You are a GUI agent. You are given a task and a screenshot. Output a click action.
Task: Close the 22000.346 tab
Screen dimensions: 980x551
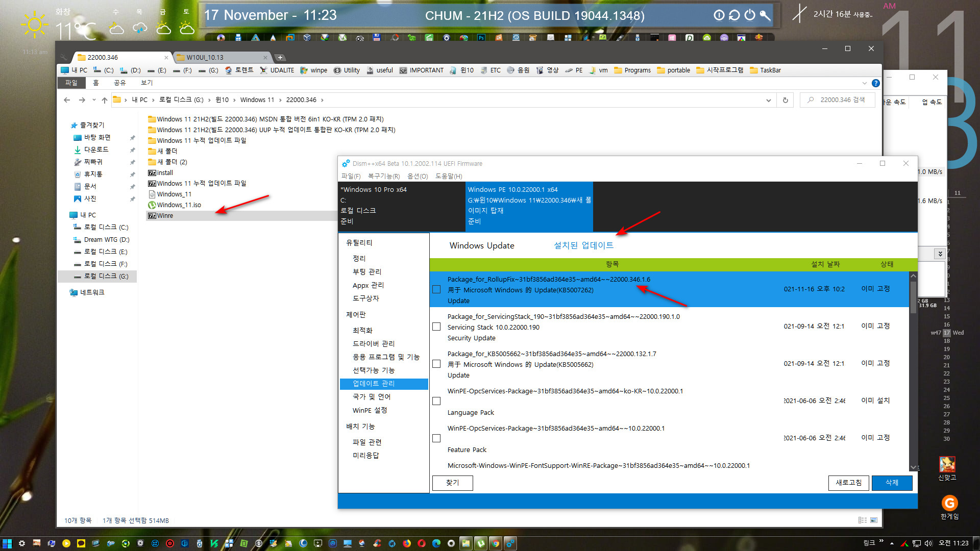click(166, 58)
